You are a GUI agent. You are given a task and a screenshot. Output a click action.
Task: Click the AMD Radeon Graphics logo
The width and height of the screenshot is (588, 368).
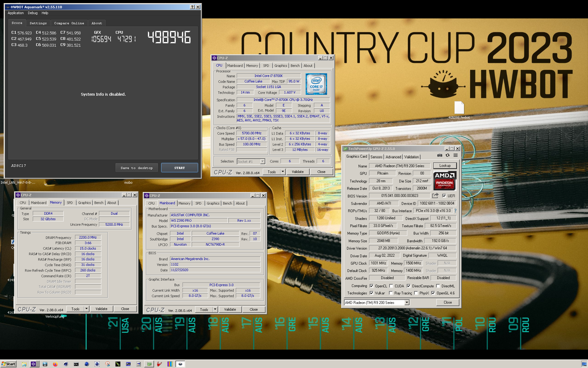(445, 181)
